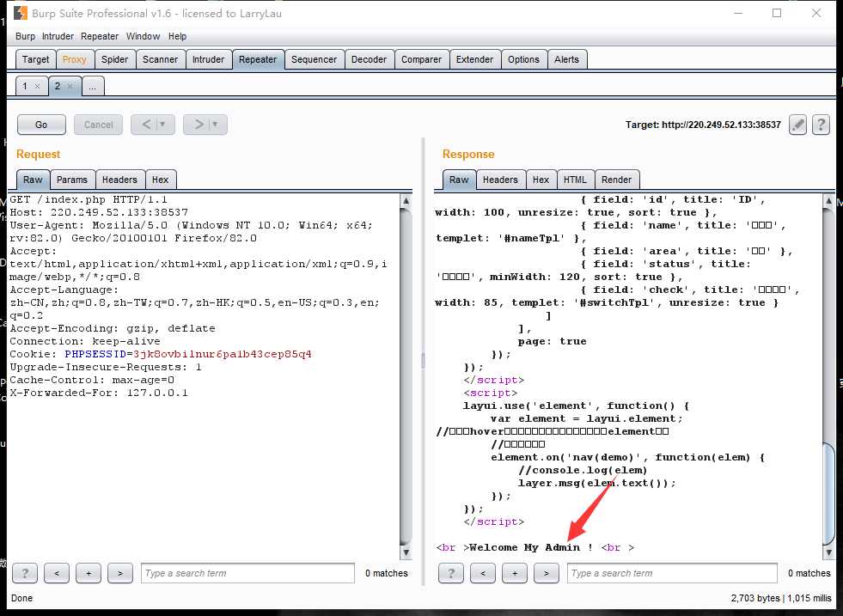This screenshot has width=843, height=616.
Task: Show response Headers tab
Action: [500, 180]
